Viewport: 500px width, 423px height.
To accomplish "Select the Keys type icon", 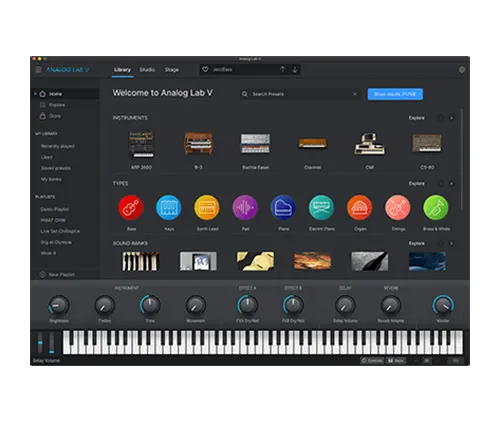I will pyautogui.click(x=169, y=207).
